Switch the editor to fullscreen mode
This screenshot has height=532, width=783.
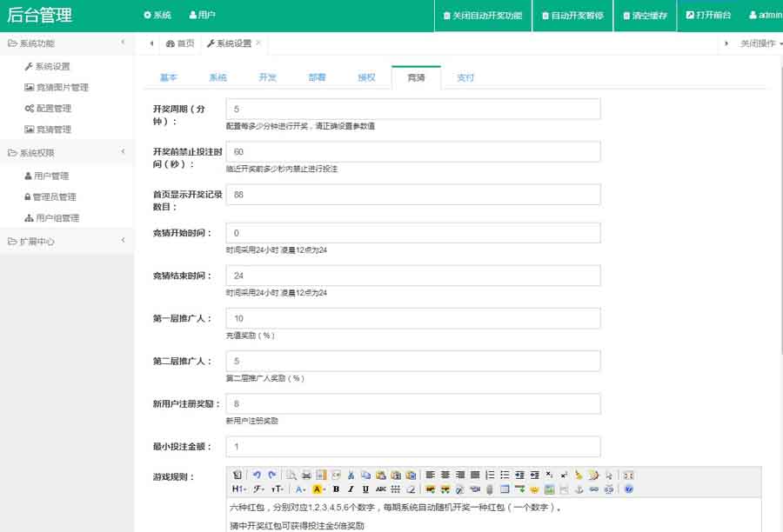[x=629, y=475]
